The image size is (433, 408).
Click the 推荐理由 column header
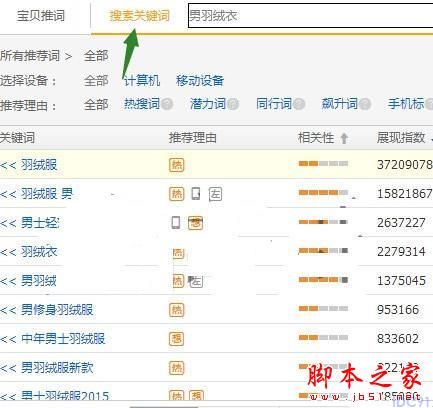point(193,137)
